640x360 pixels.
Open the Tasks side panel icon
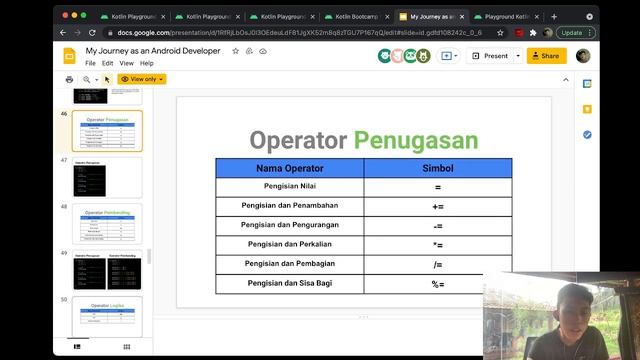(x=587, y=135)
